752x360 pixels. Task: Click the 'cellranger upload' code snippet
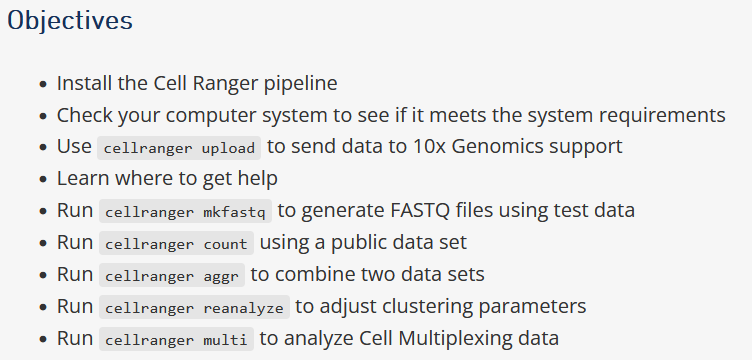click(x=179, y=148)
